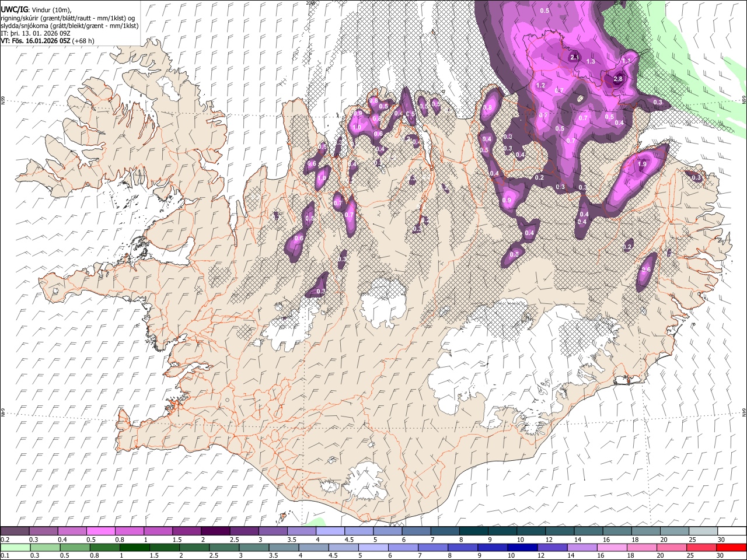Pick the violet 12 swatch in rain scale
Screen dimensions: 747x560
coord(551,547)
